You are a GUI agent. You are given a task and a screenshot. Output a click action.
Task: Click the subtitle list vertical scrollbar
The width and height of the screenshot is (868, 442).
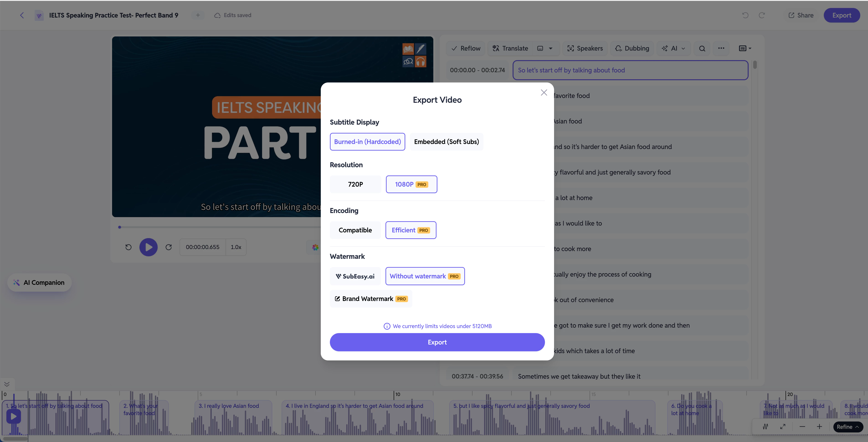(755, 64)
